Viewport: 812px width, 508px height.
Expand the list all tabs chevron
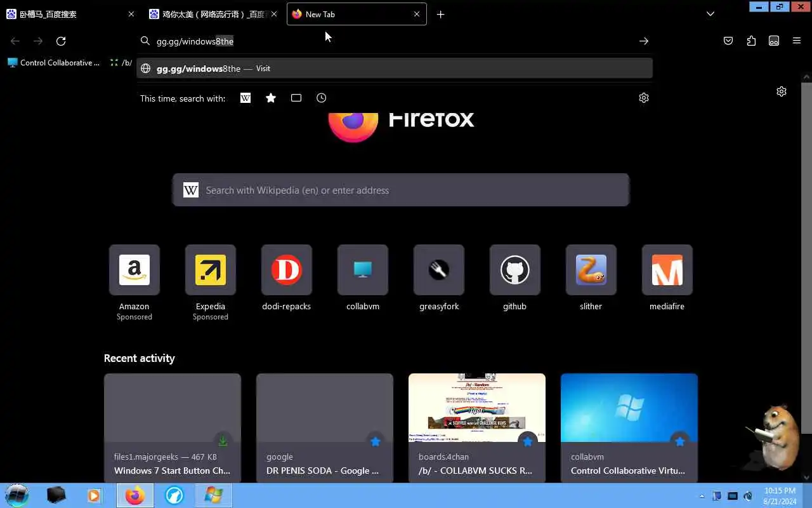[x=710, y=14]
